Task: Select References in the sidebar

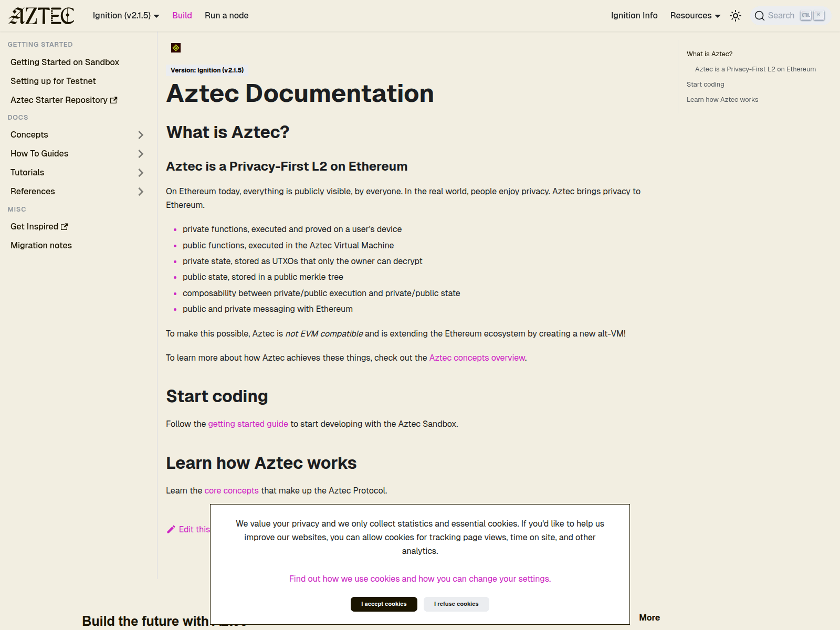Action: [33, 191]
